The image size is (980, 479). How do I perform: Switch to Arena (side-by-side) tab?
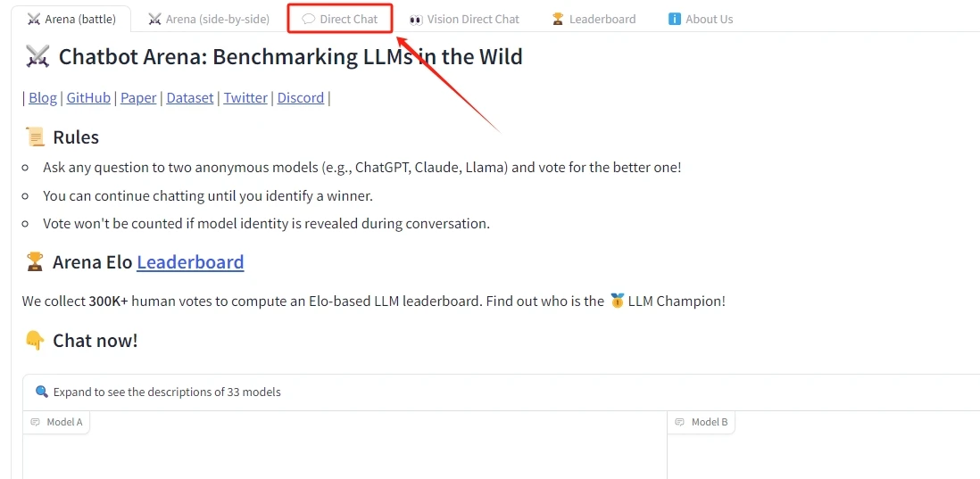pos(209,20)
